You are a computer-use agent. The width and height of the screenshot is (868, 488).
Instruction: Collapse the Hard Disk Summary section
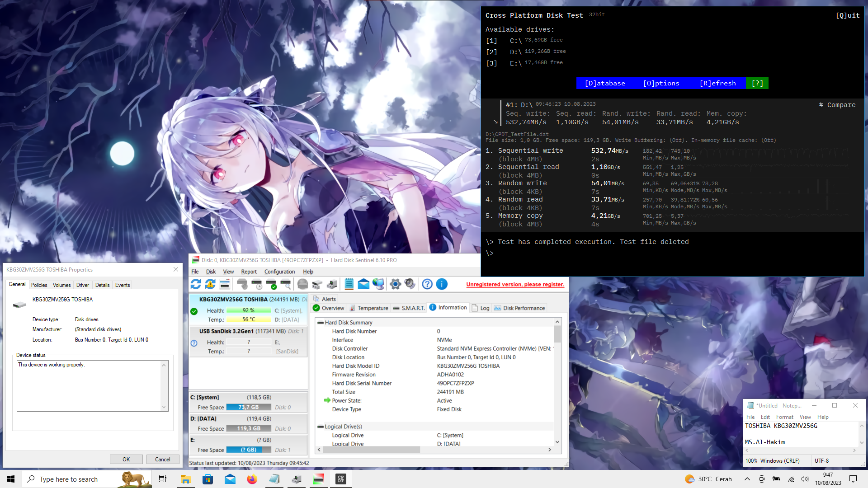tap(321, 323)
